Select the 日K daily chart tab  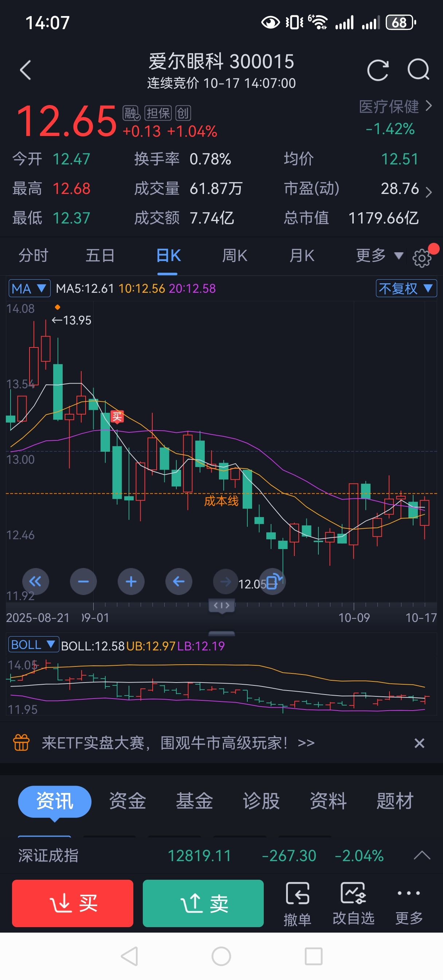(x=168, y=255)
